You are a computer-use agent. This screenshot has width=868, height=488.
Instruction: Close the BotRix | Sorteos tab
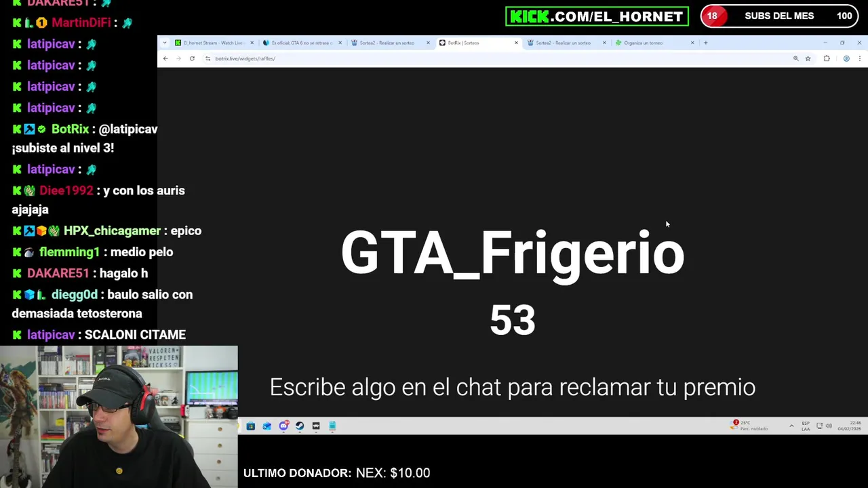click(516, 43)
